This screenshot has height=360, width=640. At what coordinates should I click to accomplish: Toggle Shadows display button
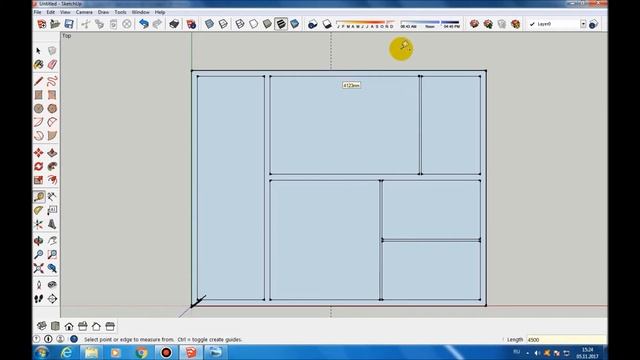pos(313,24)
